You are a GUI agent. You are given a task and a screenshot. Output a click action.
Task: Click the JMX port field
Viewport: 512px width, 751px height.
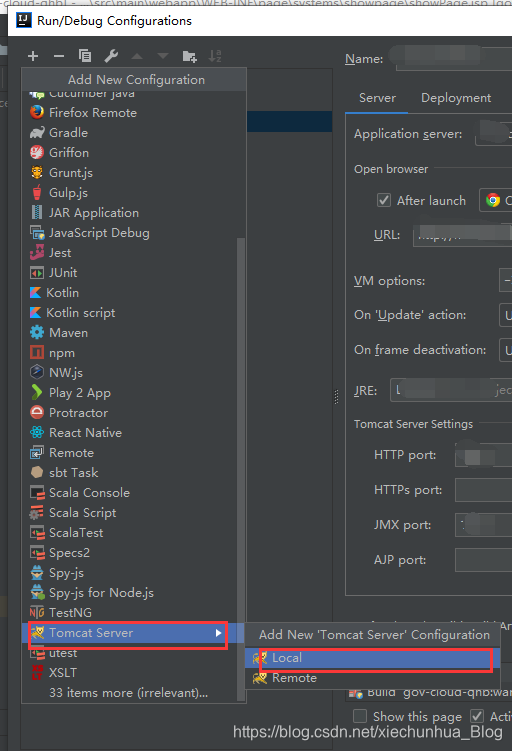click(x=483, y=525)
